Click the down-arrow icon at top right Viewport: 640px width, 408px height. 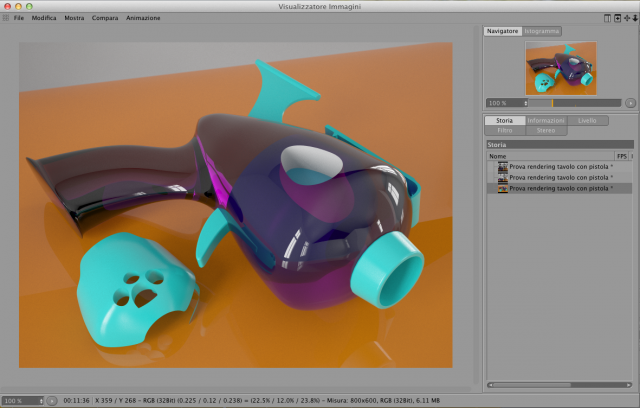point(635,18)
